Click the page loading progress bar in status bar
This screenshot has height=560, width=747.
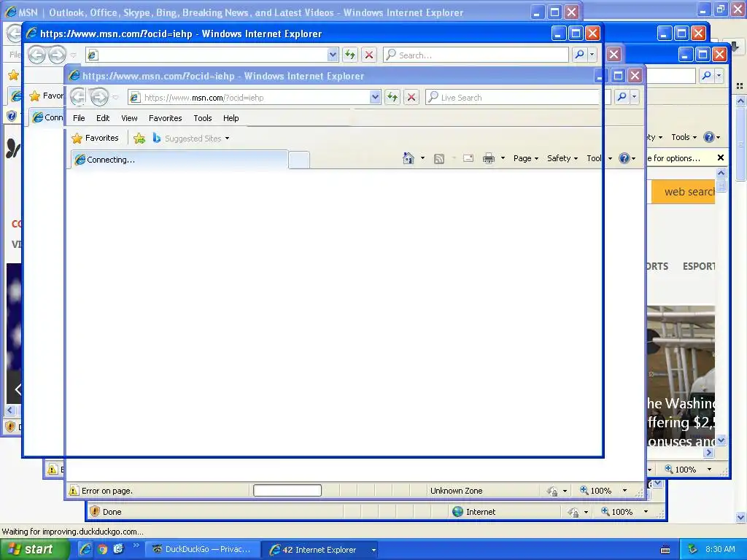pos(287,491)
